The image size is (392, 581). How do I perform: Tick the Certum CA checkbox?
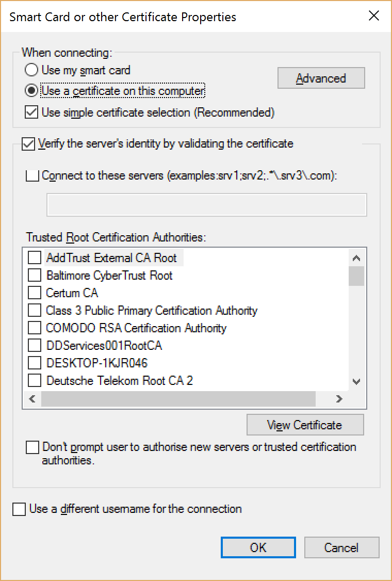pos(35,293)
